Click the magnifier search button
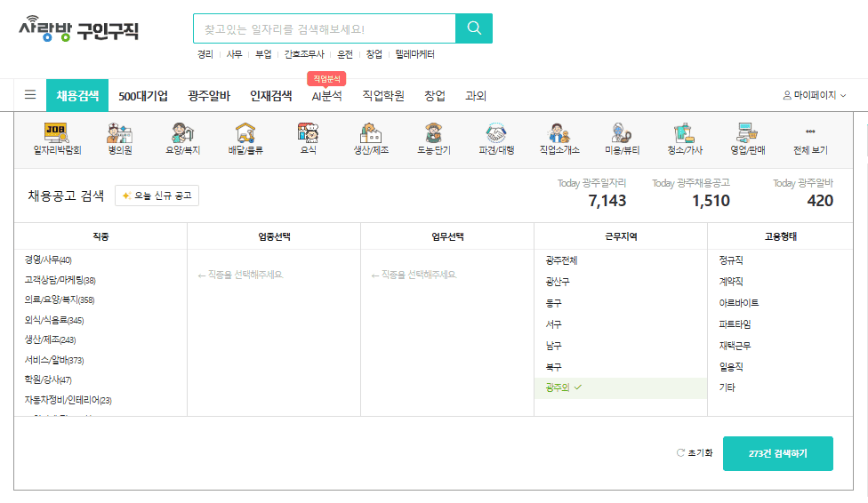 click(473, 28)
